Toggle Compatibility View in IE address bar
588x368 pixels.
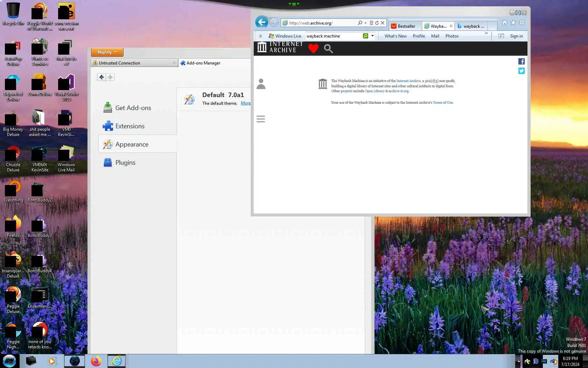pos(371,23)
